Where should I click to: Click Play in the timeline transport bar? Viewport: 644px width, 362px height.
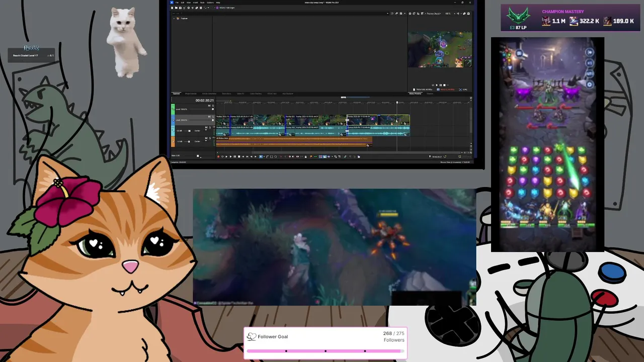(231, 156)
